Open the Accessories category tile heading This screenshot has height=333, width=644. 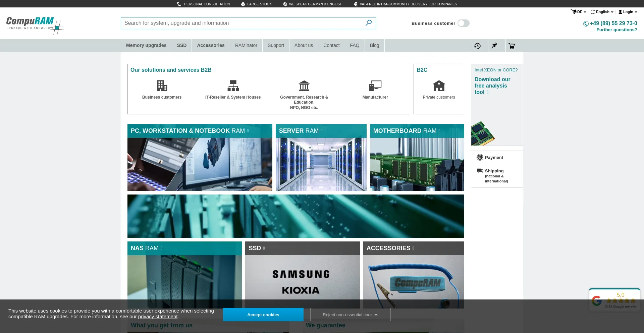click(x=390, y=248)
